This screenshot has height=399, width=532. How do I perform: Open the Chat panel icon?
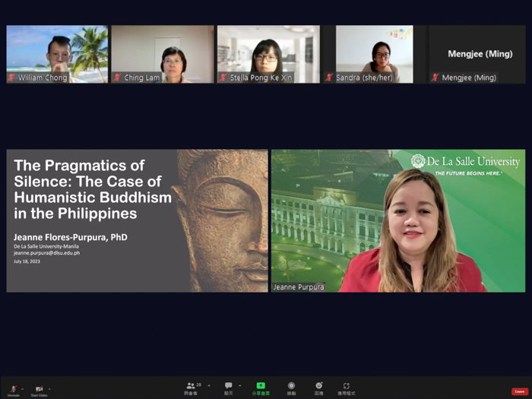click(228, 386)
